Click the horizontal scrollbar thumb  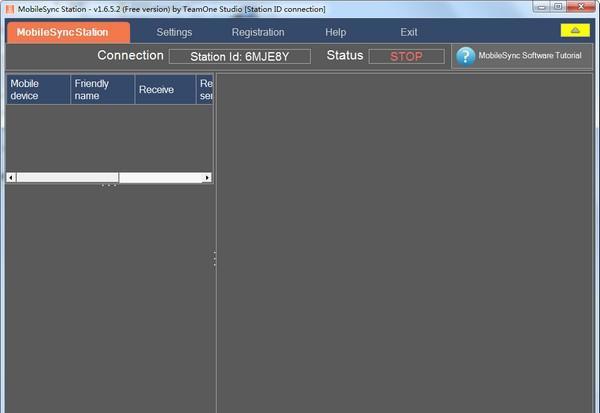(68, 178)
